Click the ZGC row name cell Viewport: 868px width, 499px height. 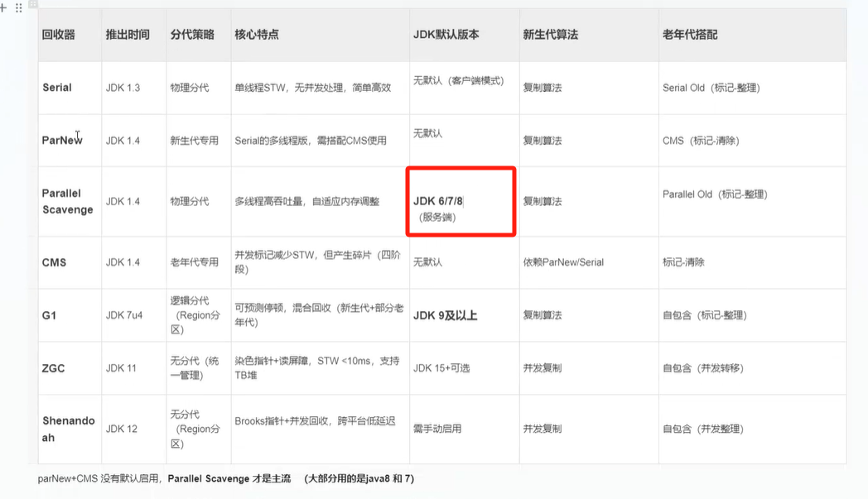coord(54,368)
